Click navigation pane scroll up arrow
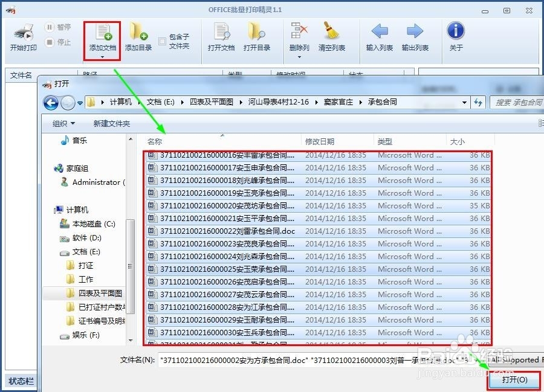The height and width of the screenshot is (392, 544). [131, 139]
